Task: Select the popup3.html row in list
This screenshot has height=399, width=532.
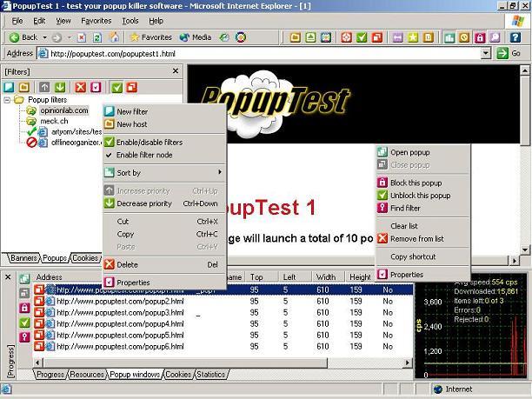Action: (x=223, y=312)
